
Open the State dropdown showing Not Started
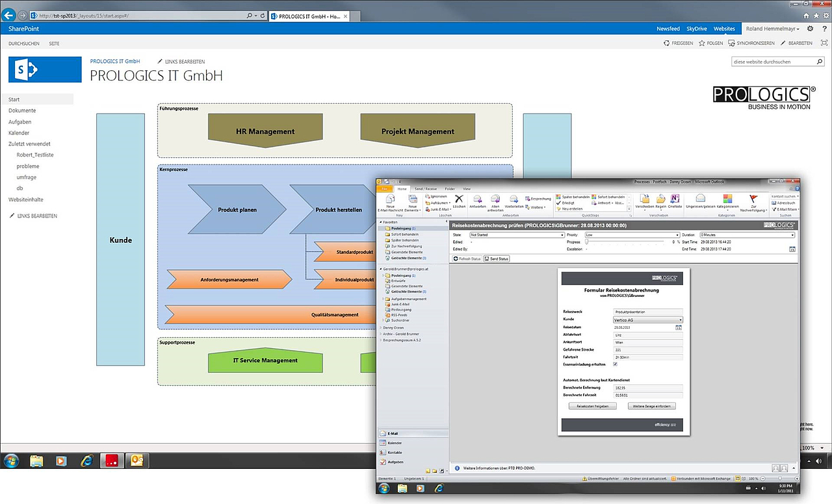[x=517, y=235]
